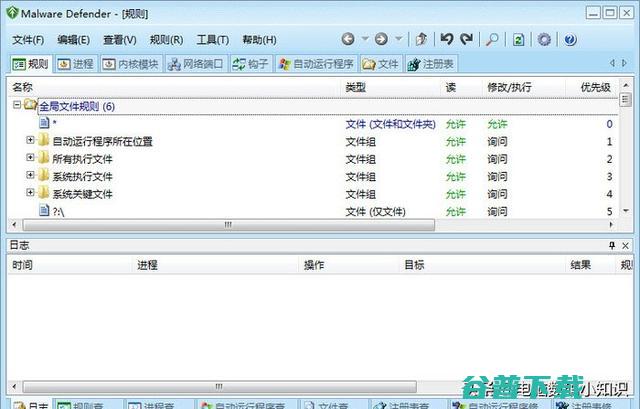The width and height of the screenshot is (640, 409).
Task: Open the 文件(F) menu
Action: [x=28, y=40]
